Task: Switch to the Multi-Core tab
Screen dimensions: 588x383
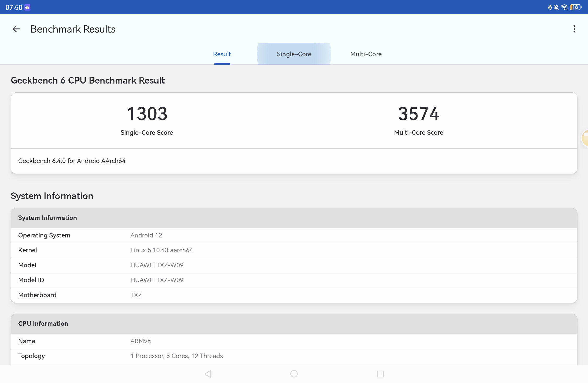Action: (366, 54)
